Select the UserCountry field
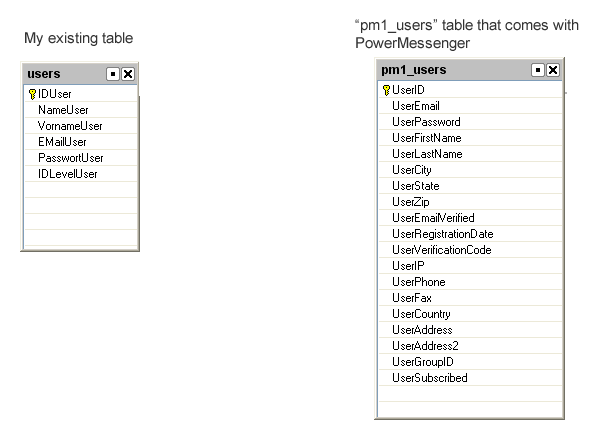Screen dimensions: 600x424 pyautogui.click(x=470, y=314)
